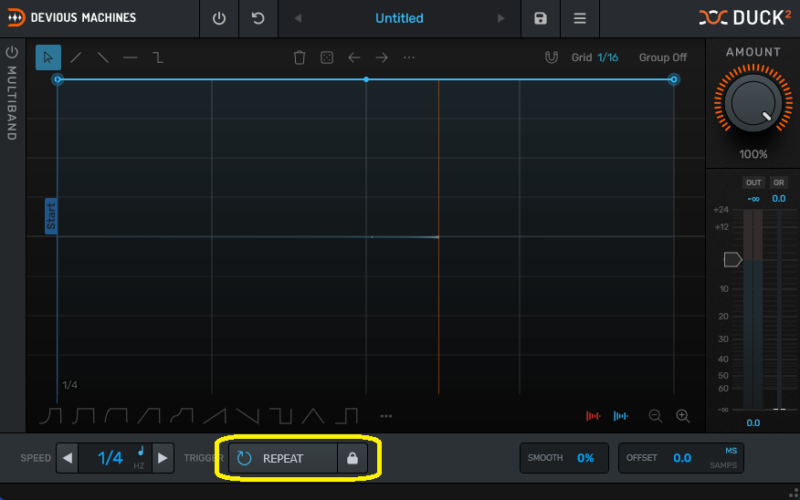The image size is (800, 500).
Task: Toggle the plugin power button
Action: 219,19
